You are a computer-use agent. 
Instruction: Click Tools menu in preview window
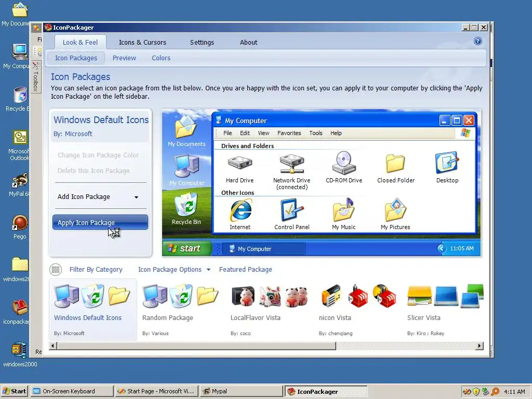click(x=315, y=134)
